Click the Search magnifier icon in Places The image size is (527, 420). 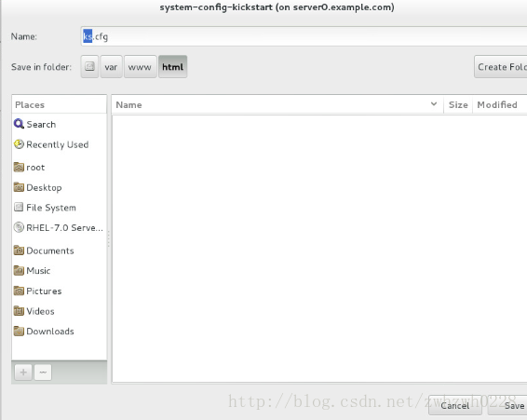tap(19, 124)
